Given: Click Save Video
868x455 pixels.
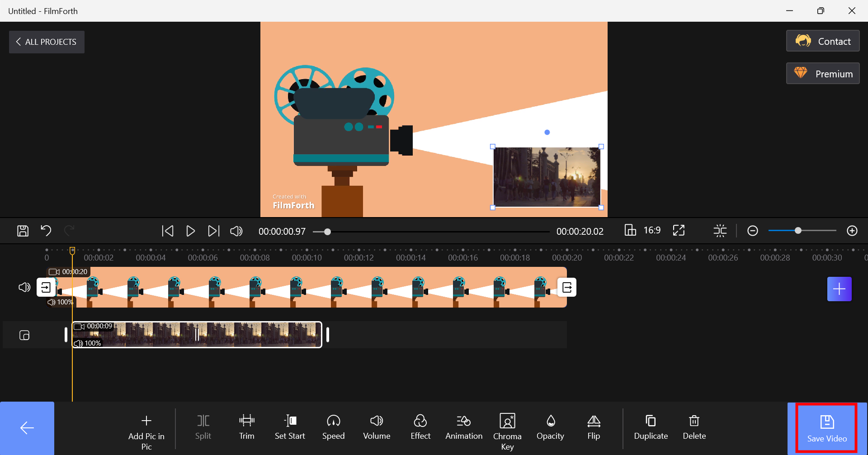Looking at the screenshot, I should (827, 428).
